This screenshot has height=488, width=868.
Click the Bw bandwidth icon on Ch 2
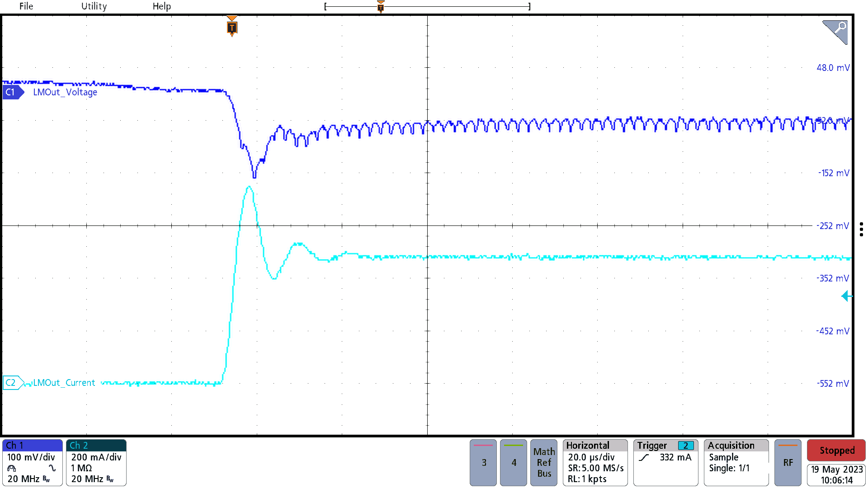pos(109,479)
